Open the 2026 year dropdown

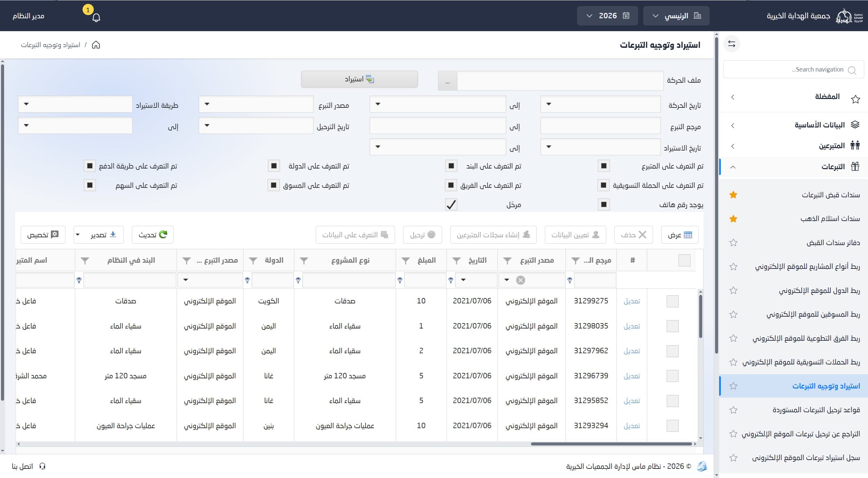coord(608,16)
